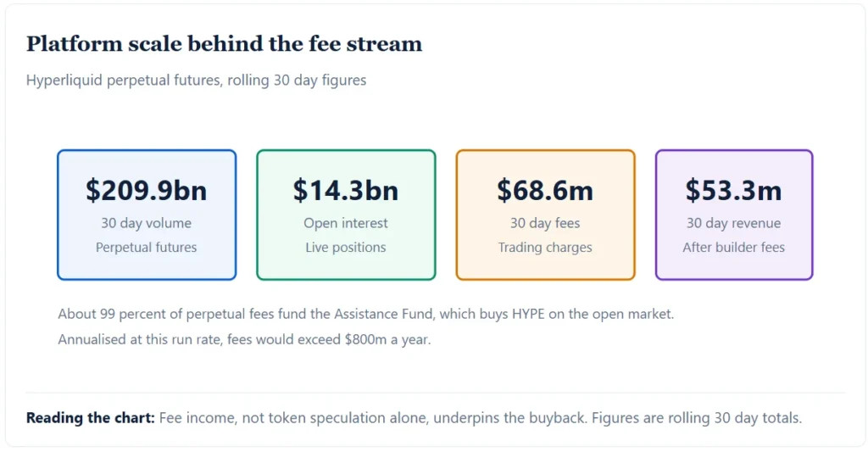Click the bold 'Reading the chart:' text

click(91, 418)
